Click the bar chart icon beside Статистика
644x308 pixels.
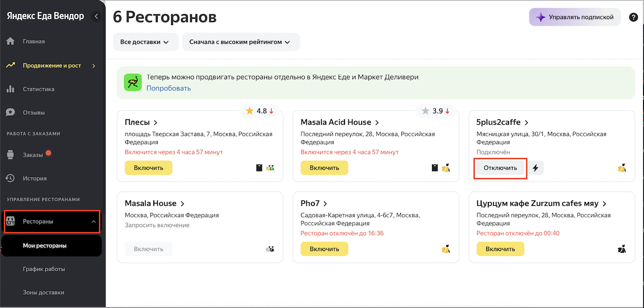[11, 89]
